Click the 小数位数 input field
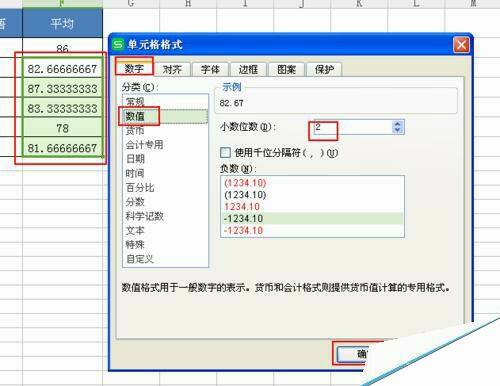Image resolution: width=500 pixels, height=386 pixels. pos(353,127)
